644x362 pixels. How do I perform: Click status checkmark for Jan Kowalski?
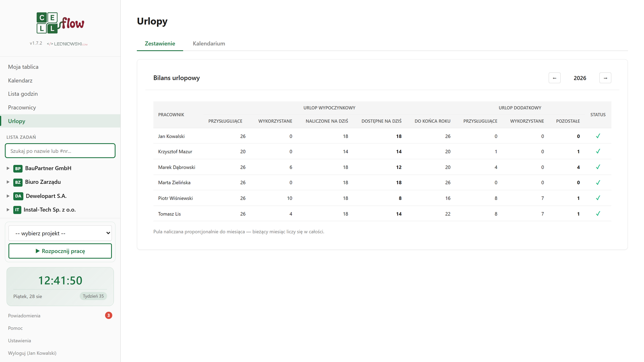click(598, 136)
